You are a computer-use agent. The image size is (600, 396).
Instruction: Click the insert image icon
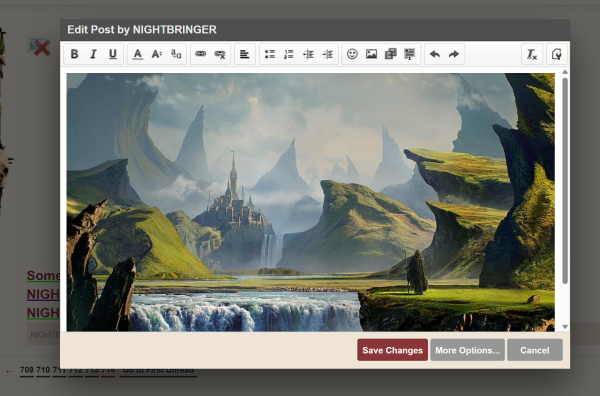pos(371,54)
